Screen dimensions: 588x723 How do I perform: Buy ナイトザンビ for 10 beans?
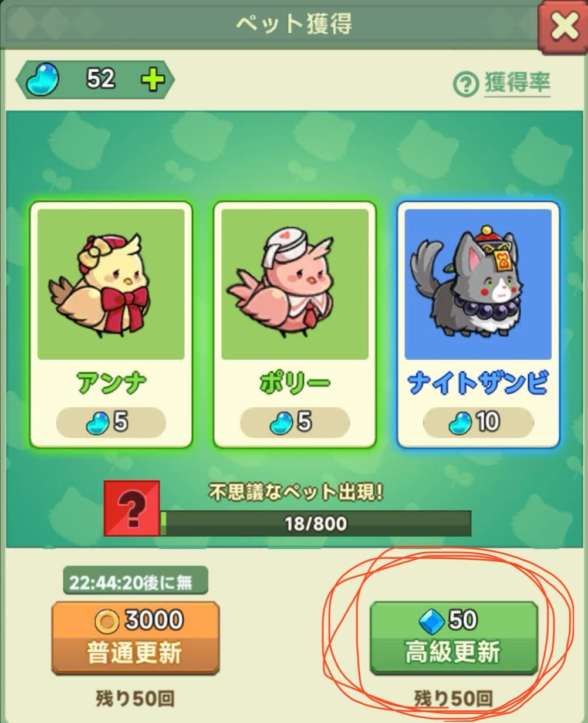click(x=478, y=423)
